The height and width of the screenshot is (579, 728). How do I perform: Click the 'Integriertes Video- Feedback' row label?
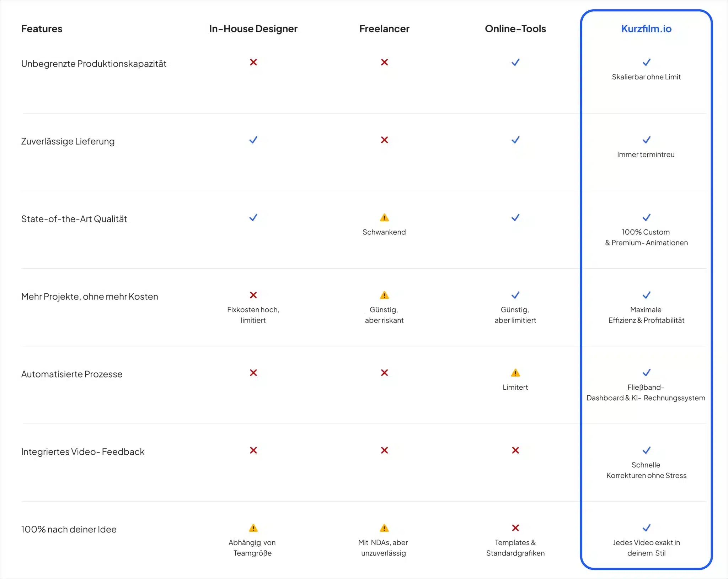83,452
